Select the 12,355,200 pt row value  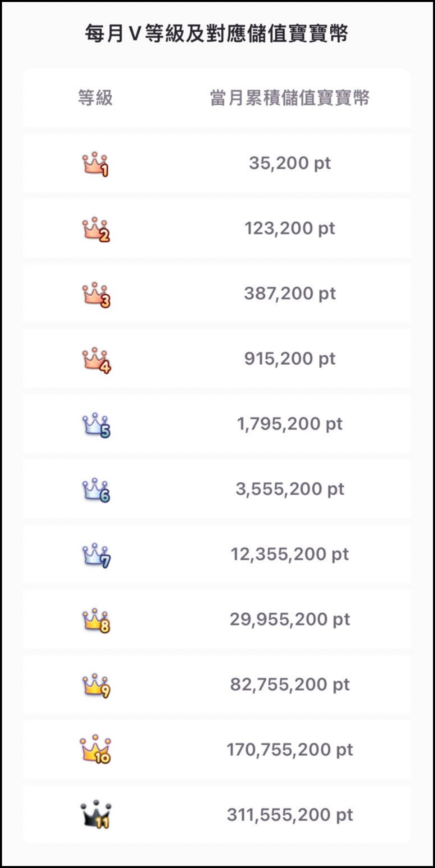coord(289,554)
